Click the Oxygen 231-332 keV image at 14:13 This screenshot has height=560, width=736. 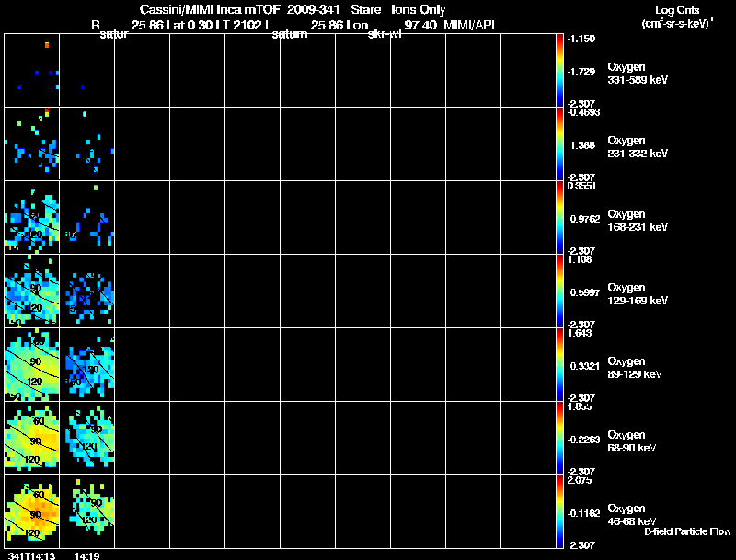point(32,144)
